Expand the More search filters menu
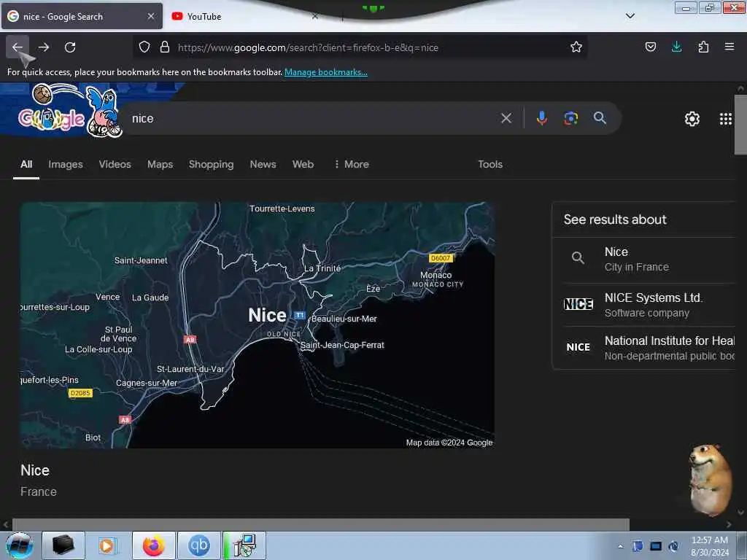This screenshot has height=560, width=747. click(352, 164)
